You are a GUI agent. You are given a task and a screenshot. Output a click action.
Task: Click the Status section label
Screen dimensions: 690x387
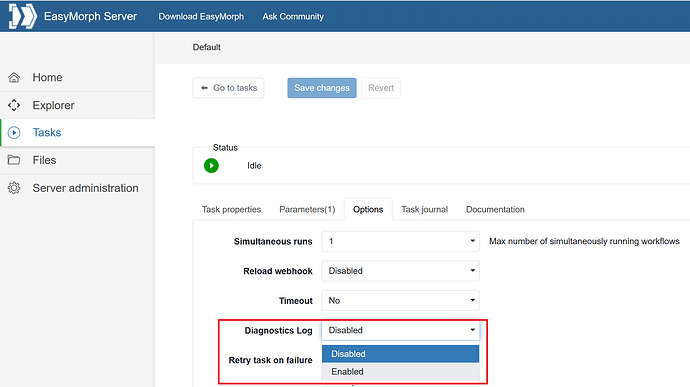(x=225, y=147)
